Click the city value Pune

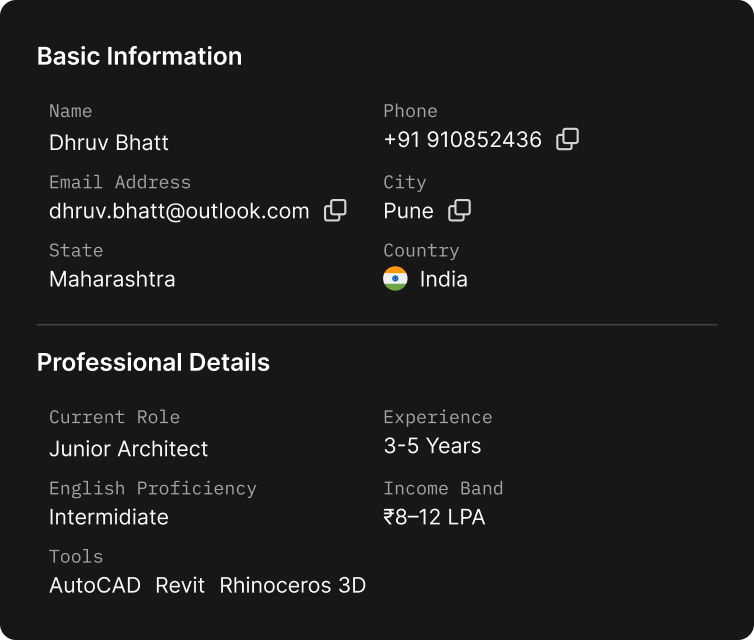point(408,212)
